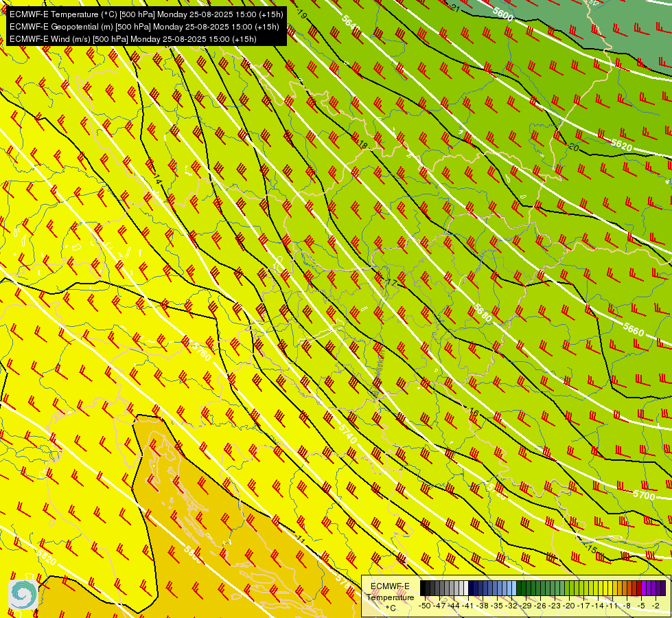The image size is (672, 618).
Task: Click the -47 value under the legend
Action: (x=439, y=606)
